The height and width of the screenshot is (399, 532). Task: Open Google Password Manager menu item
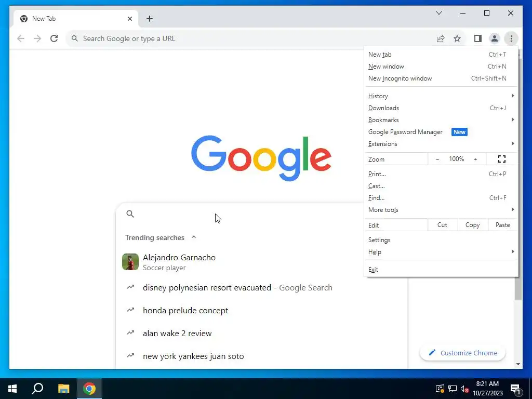pyautogui.click(x=441, y=132)
